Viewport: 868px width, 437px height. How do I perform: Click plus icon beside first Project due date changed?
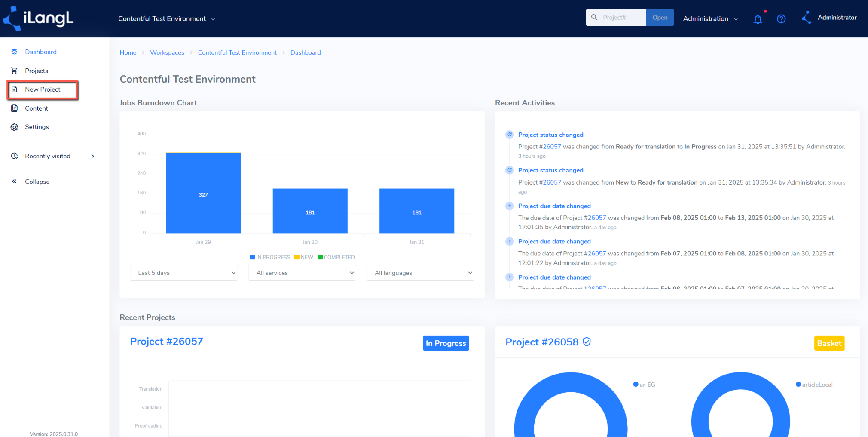510,206
